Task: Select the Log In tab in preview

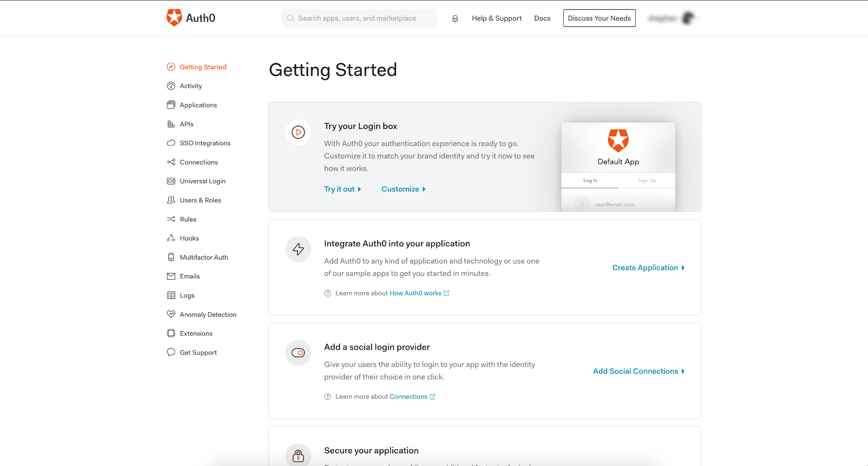Action: point(590,181)
